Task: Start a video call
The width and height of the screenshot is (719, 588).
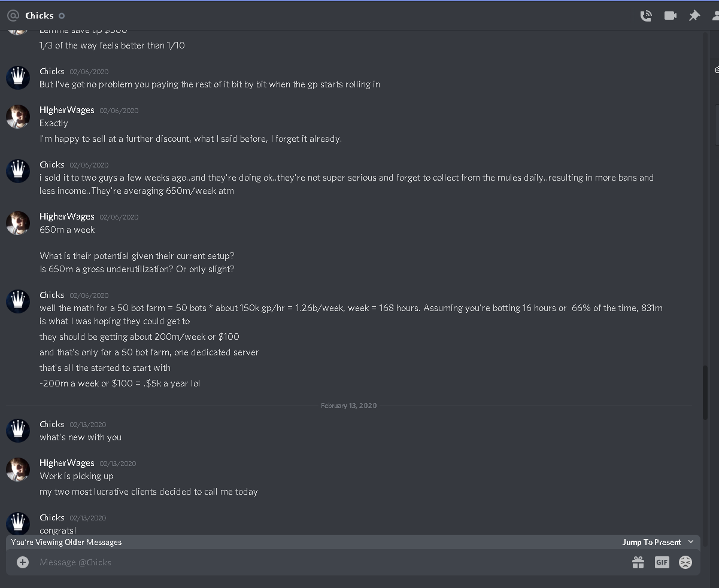Action: (x=671, y=16)
